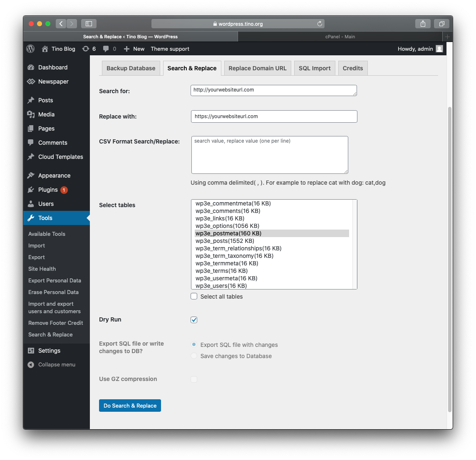Select wp3e_postmeta(160 KB) table
Screen dimensions: 476x460
[272, 233]
